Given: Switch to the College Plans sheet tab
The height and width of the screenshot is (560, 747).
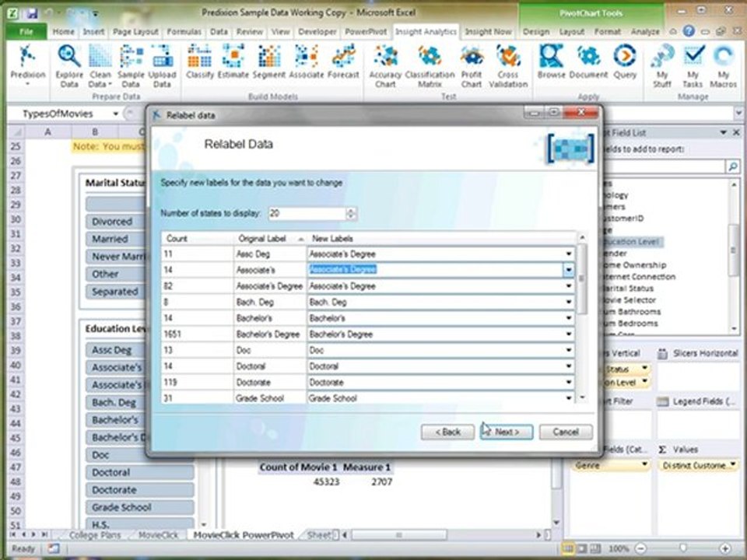Looking at the screenshot, I should pyautogui.click(x=95, y=535).
